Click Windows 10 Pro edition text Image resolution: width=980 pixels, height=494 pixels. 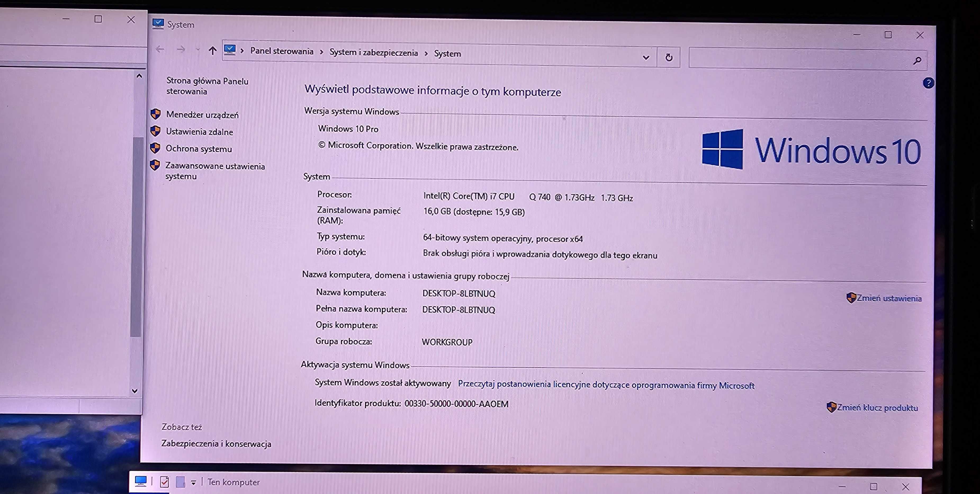point(348,129)
